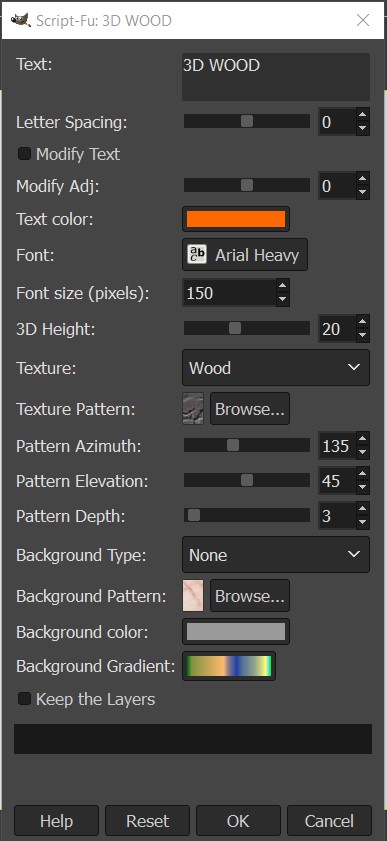This screenshot has width=387, height=841.
Task: Click the Pattern Elevation value field showing 45
Action: 337,481
